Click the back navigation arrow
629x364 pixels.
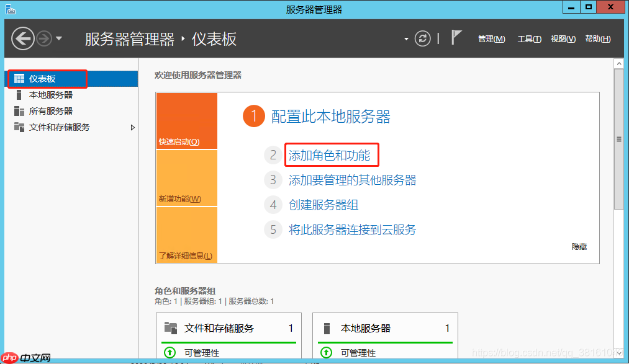pos(22,38)
